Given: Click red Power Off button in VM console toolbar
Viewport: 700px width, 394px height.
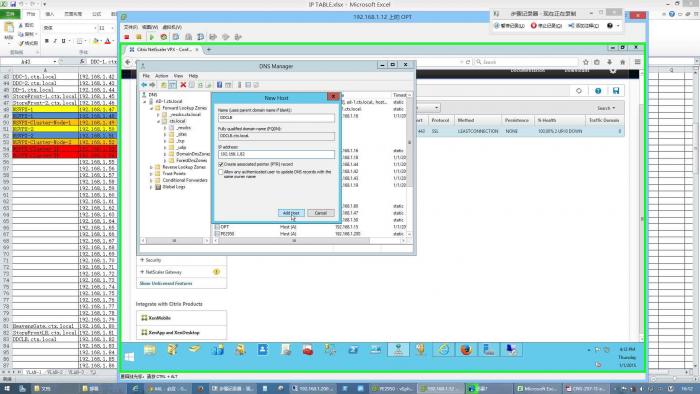Looking at the screenshot, I should point(127,37).
